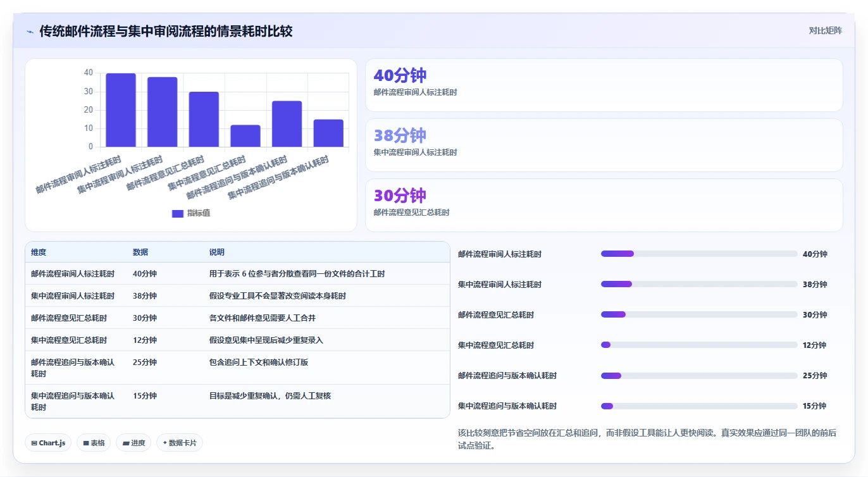
Task: Click progress value 25分钟 at right of bar
Action: [x=815, y=376]
